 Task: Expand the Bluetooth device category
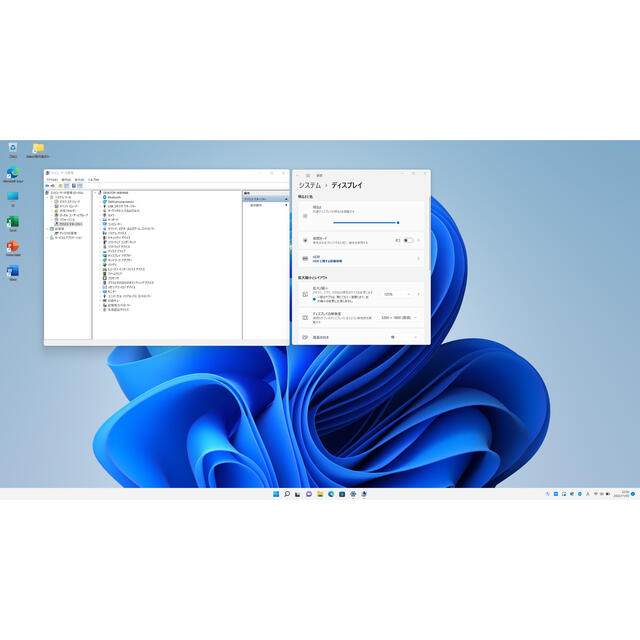pyautogui.click(x=100, y=197)
